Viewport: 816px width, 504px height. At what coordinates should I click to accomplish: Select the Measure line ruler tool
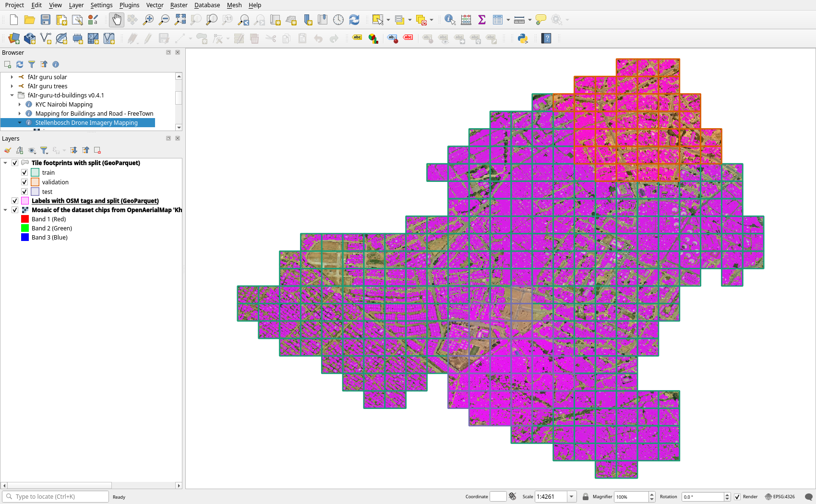[x=519, y=20]
